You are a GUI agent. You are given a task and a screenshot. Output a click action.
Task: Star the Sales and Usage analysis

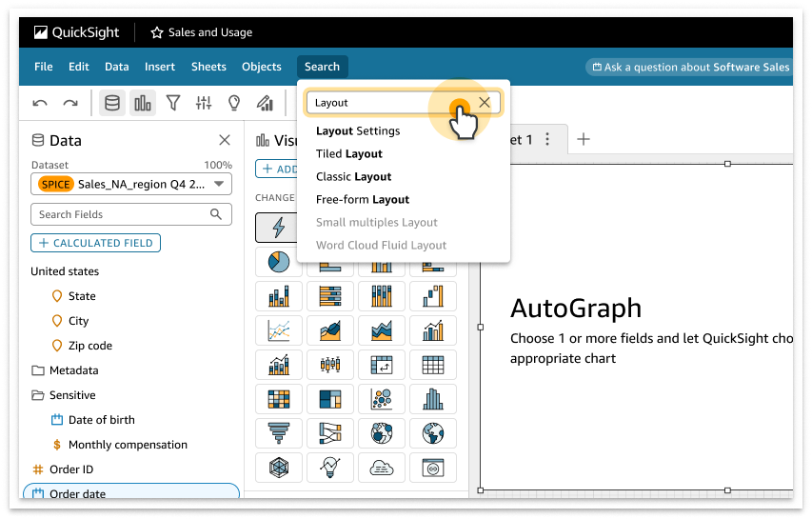click(x=156, y=32)
